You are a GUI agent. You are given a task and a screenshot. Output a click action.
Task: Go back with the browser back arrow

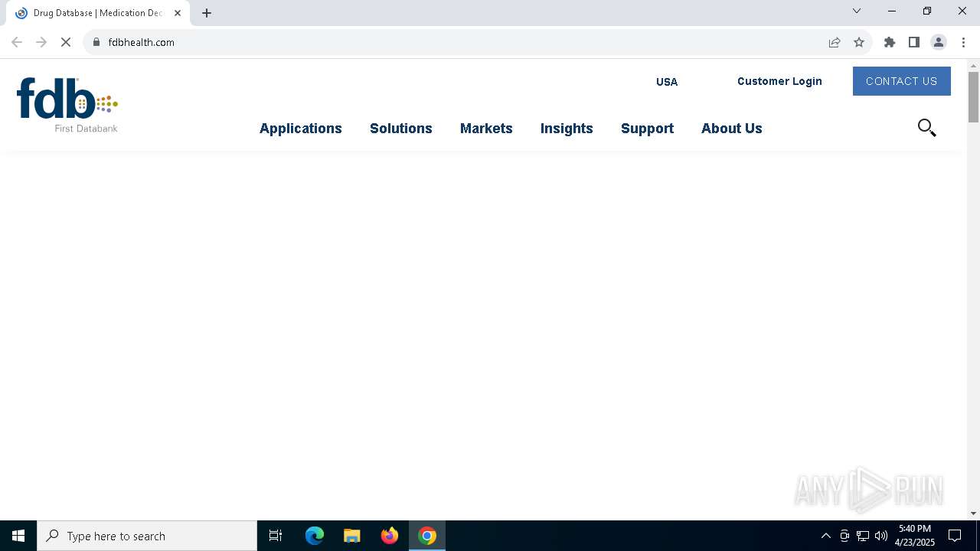pos(17,42)
